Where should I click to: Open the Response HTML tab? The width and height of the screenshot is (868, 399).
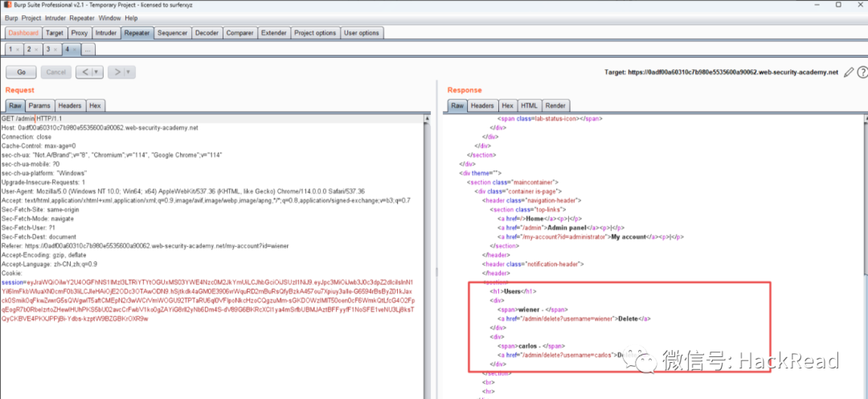(529, 105)
